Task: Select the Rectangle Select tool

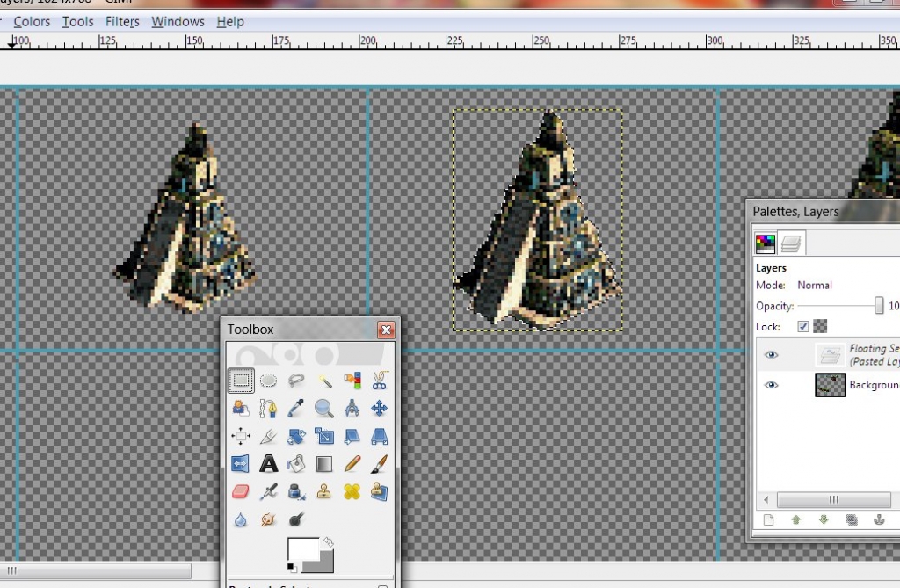Action: [x=241, y=381]
